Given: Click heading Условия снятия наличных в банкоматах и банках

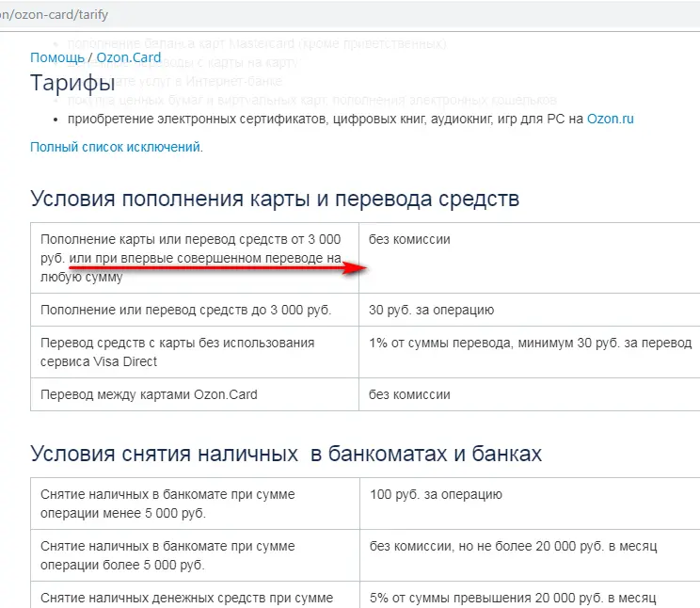Looking at the screenshot, I should click(x=286, y=454).
